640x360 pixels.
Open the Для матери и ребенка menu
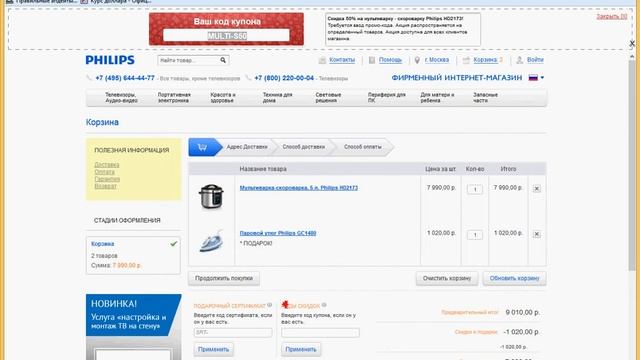pos(437,98)
